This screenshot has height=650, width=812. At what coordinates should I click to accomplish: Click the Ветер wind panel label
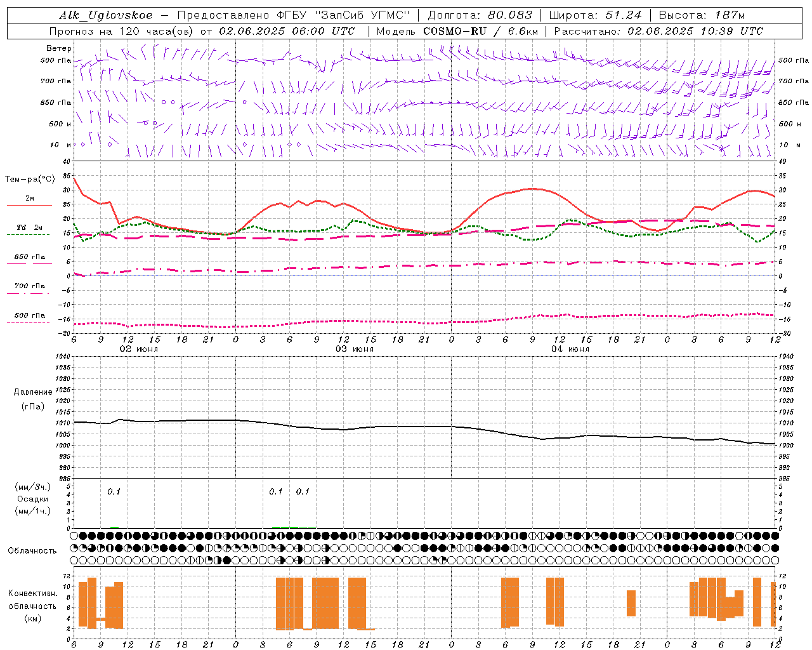click(x=59, y=48)
